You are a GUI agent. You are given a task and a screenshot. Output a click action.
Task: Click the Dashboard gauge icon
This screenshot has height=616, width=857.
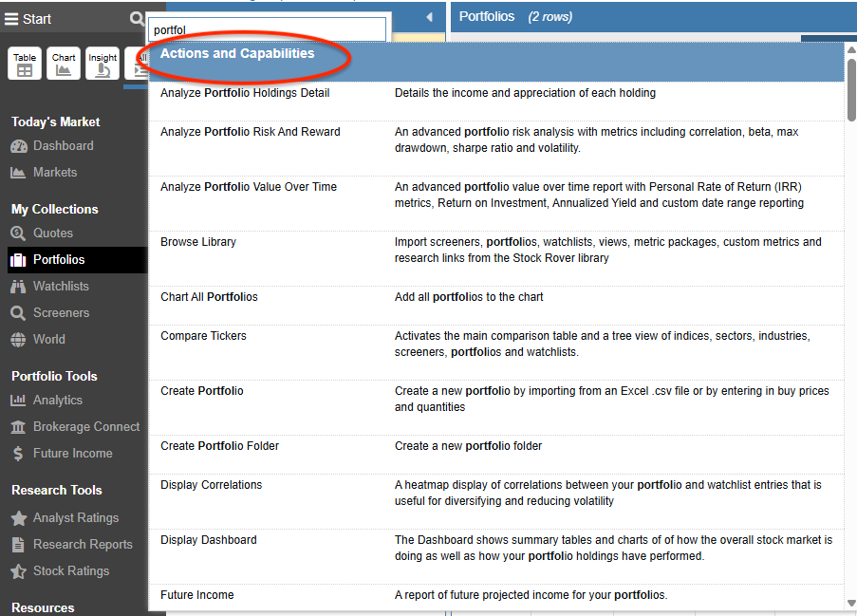coord(19,146)
